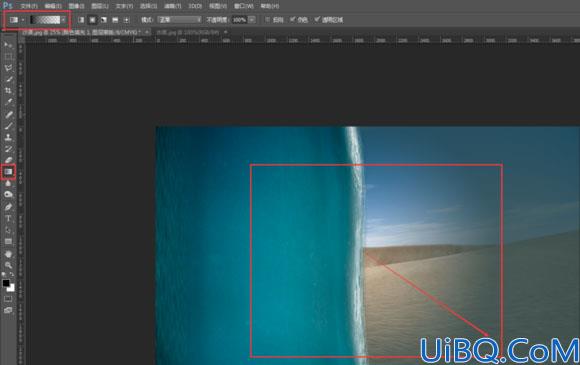Click the gradient preview swatch to edit

point(45,20)
